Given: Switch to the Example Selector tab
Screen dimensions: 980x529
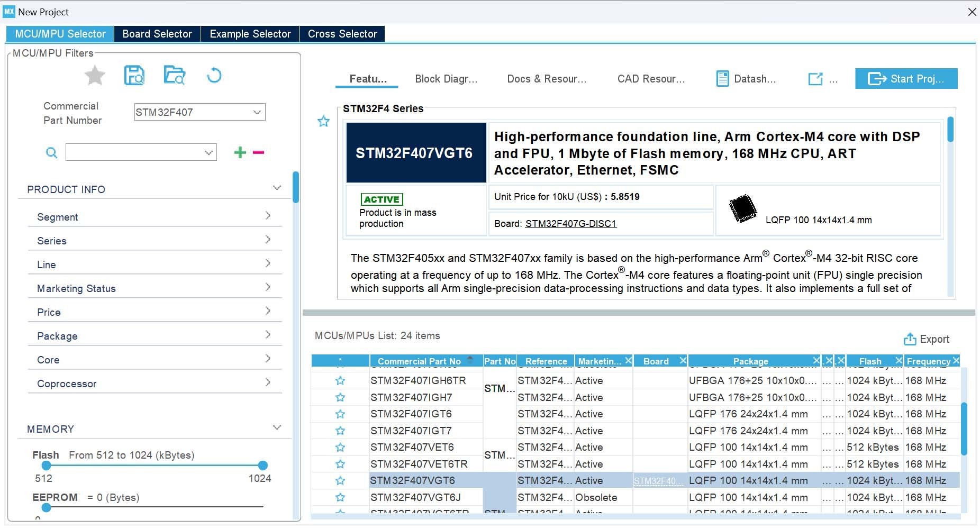Looking at the screenshot, I should (x=250, y=34).
